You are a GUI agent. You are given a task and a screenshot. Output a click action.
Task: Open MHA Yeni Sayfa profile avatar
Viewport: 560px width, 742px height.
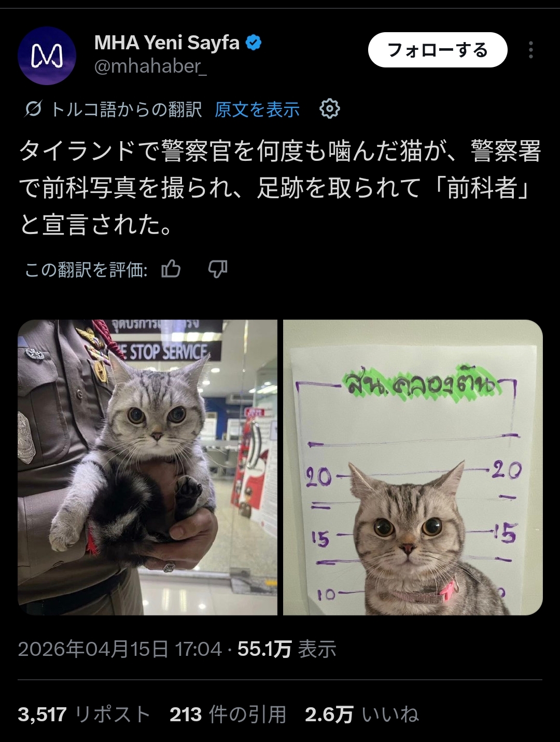(47, 56)
